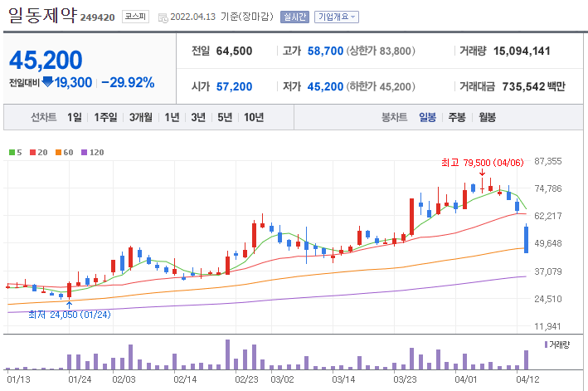Show the 3년 line chart

click(x=198, y=117)
